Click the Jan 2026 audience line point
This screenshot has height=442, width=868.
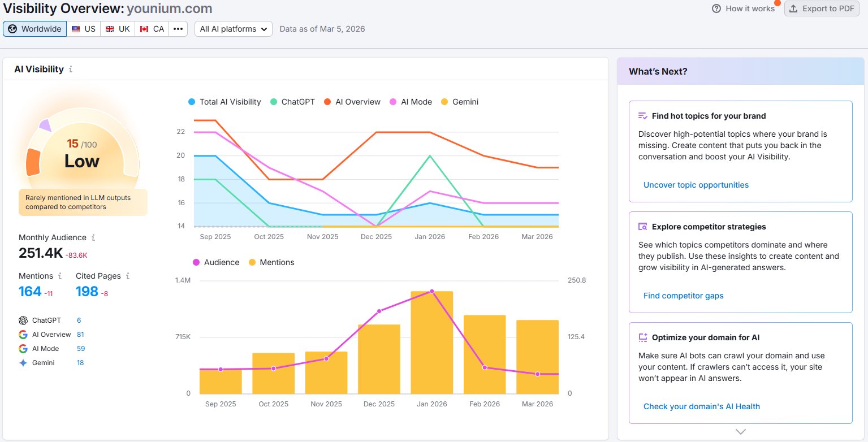click(x=432, y=291)
